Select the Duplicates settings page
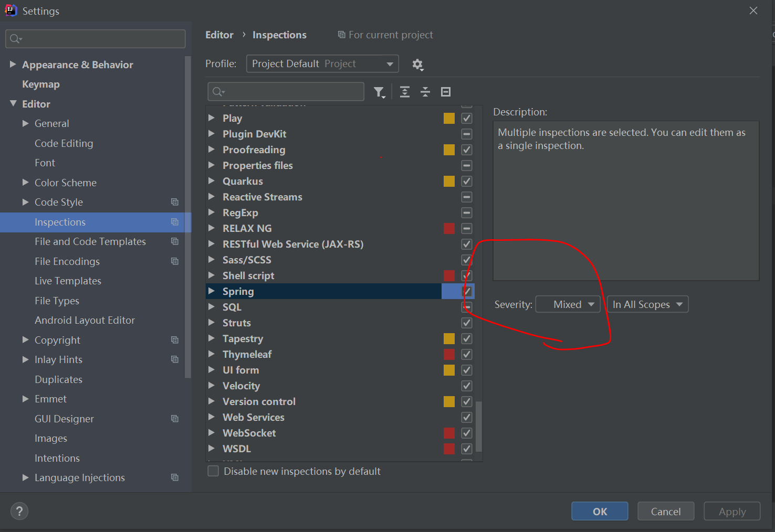Screen dimensions: 775x532 tap(58, 379)
